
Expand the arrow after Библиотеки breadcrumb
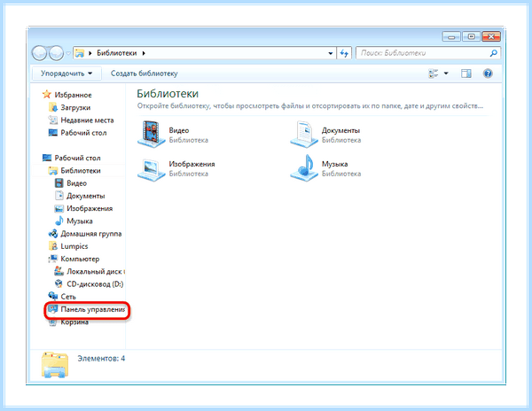coord(144,53)
